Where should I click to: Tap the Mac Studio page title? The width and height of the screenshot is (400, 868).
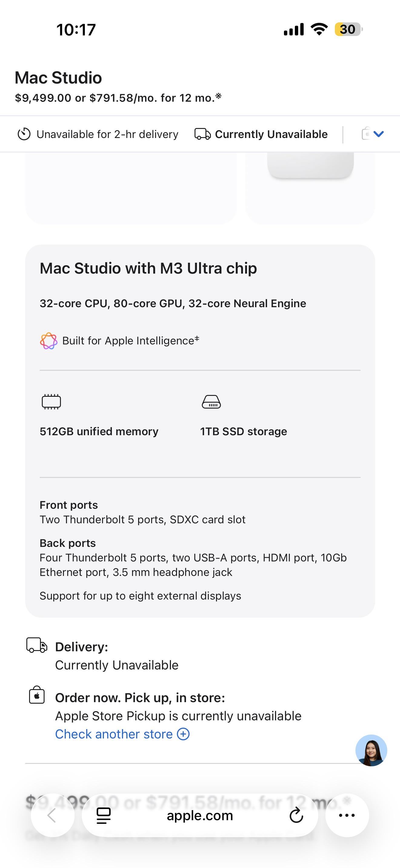(58, 77)
